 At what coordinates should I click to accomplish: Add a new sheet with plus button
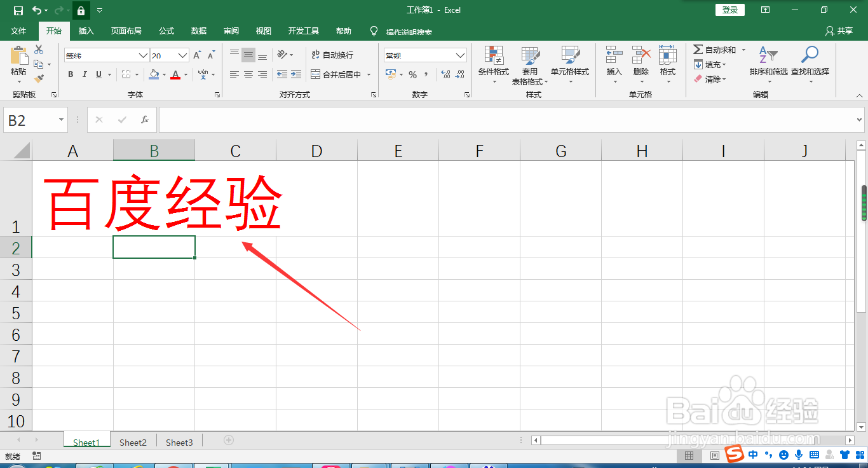point(229,440)
